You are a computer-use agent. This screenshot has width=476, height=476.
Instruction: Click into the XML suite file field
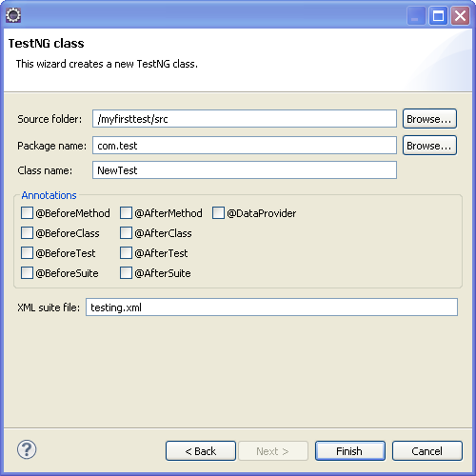coord(271,307)
